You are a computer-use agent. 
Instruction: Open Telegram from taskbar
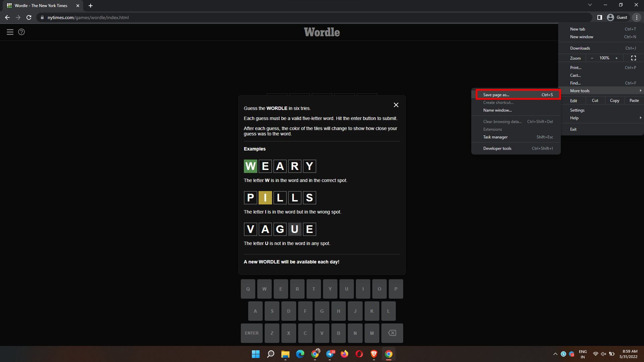pyautogui.click(x=330, y=354)
